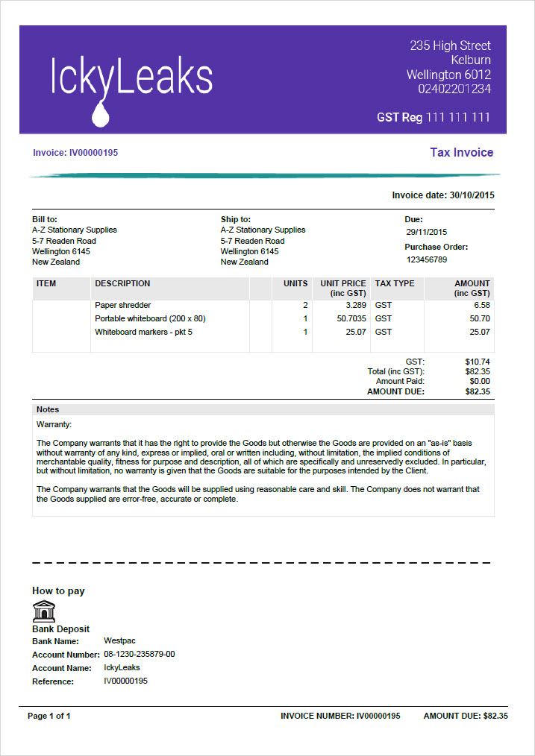
Task: Select the Westpac bank name
Action: pyautogui.click(x=119, y=641)
